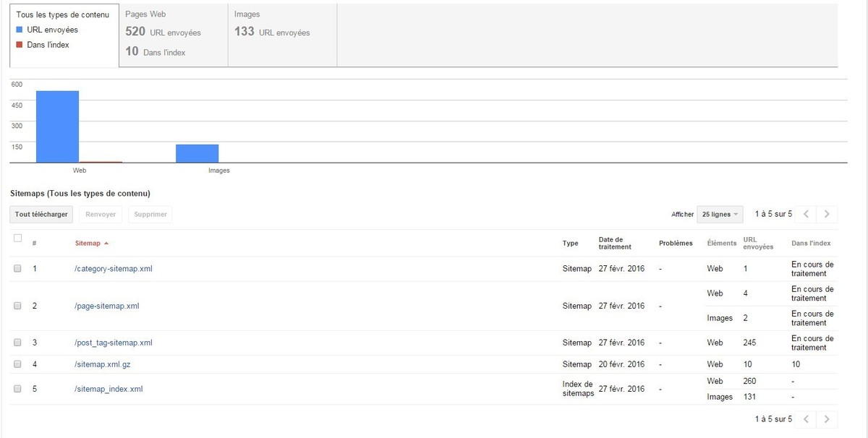Toggle the select-all checkbox in table header
Screen dimensions: 868x438
pos(18,238)
